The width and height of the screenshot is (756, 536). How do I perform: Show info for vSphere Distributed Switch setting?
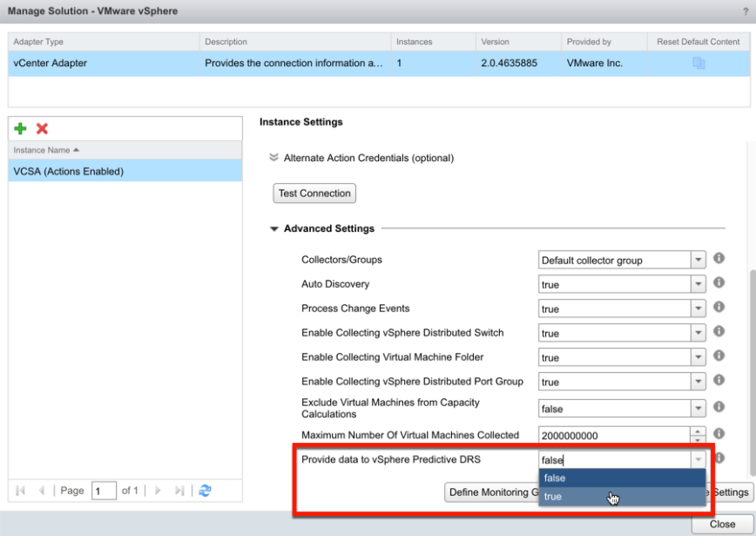(x=719, y=331)
